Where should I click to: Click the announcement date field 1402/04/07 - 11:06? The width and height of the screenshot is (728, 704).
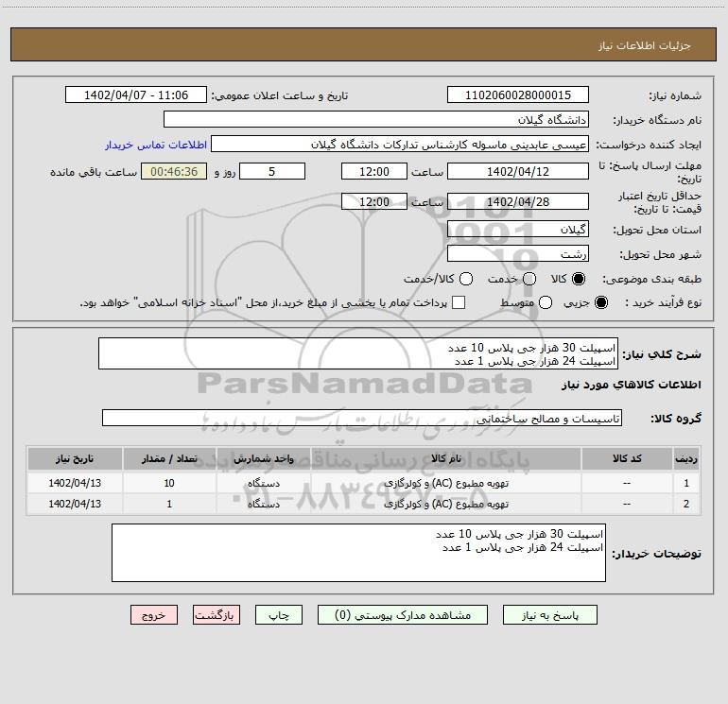[x=136, y=95]
